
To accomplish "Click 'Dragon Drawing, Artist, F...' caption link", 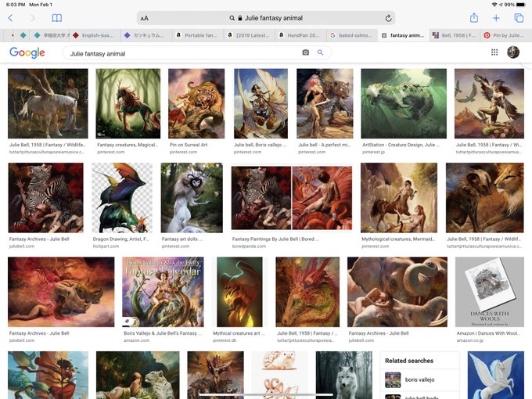I will 120,239.
